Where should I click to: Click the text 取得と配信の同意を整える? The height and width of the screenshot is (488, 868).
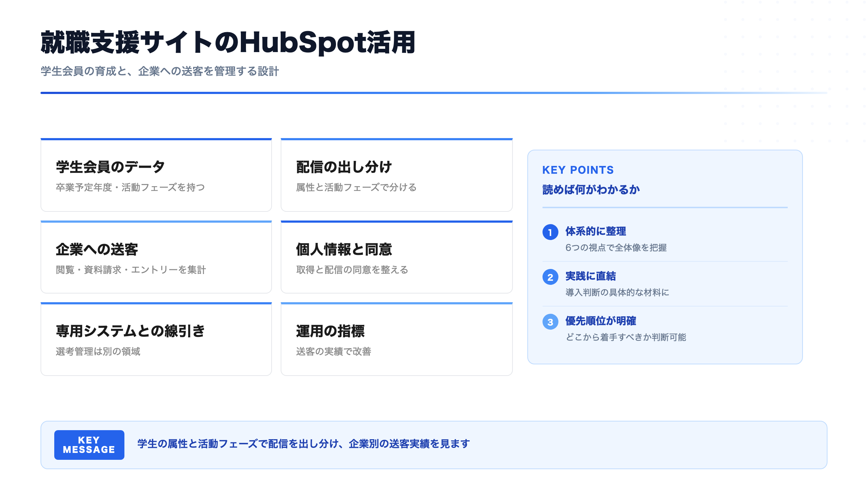pyautogui.click(x=352, y=270)
